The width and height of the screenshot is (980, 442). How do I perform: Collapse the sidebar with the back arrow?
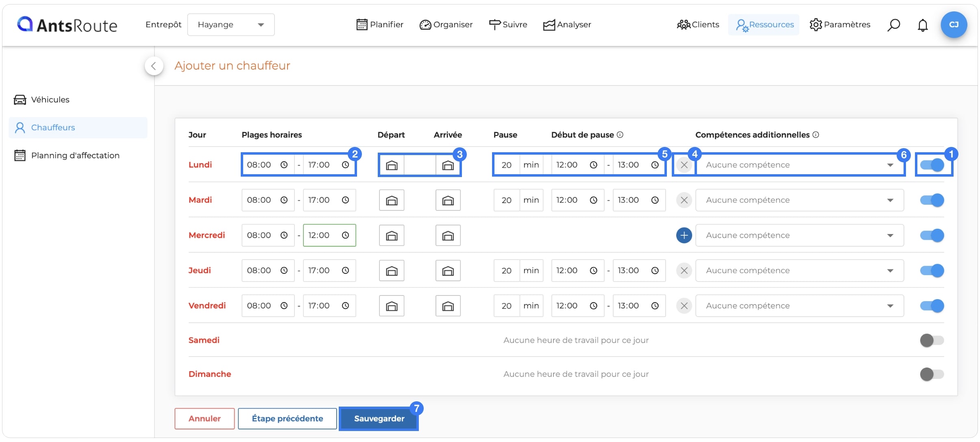pyautogui.click(x=154, y=66)
